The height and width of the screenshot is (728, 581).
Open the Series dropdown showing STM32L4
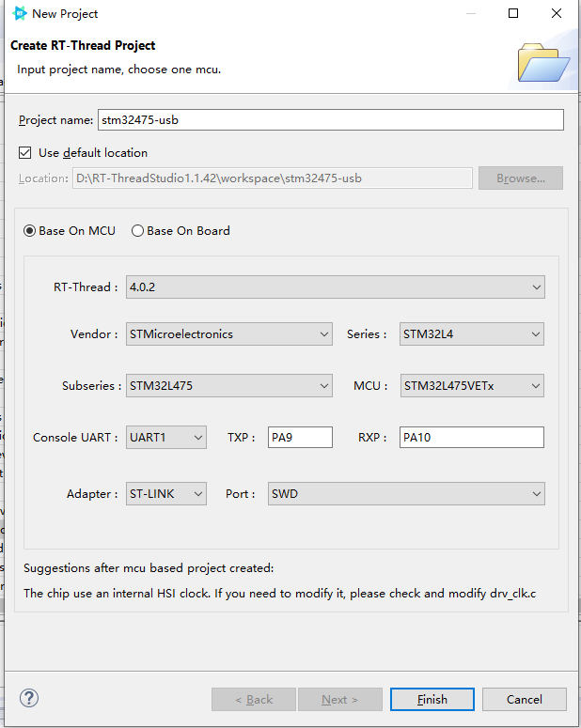click(x=472, y=334)
